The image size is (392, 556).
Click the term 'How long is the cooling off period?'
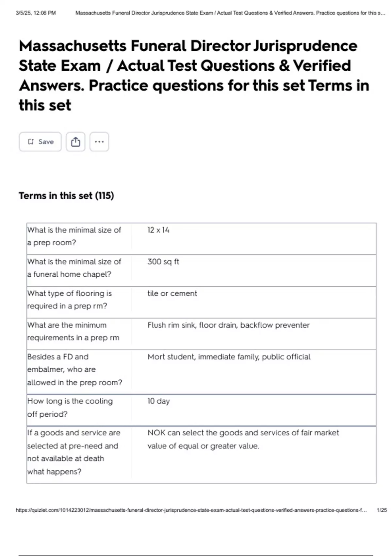tap(70, 408)
